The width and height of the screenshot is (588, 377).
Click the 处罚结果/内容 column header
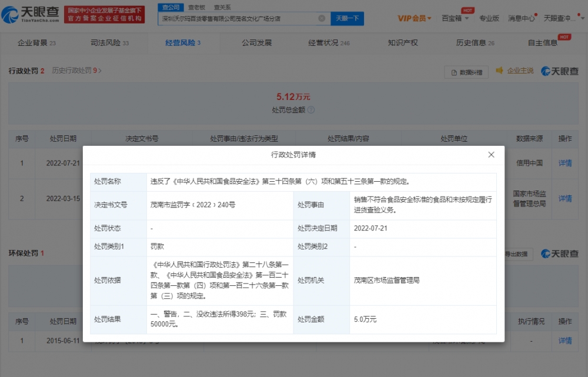click(x=348, y=139)
